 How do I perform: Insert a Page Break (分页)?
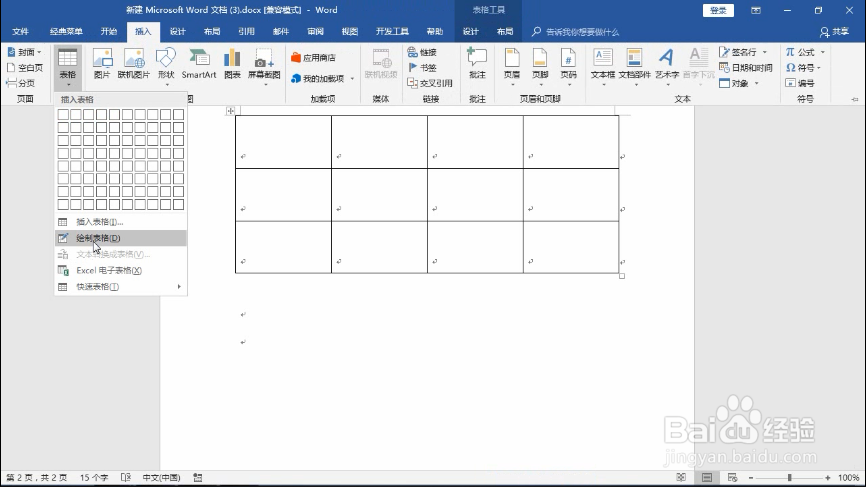click(20, 83)
